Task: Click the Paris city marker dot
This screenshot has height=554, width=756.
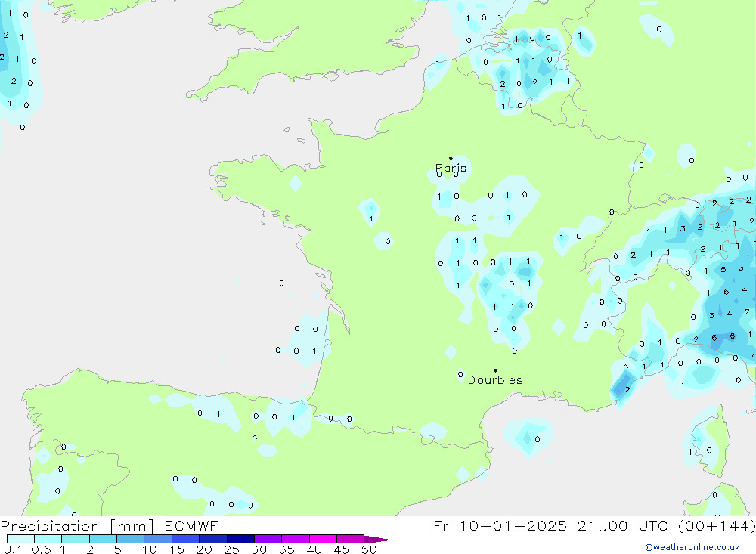Action: pos(451,159)
